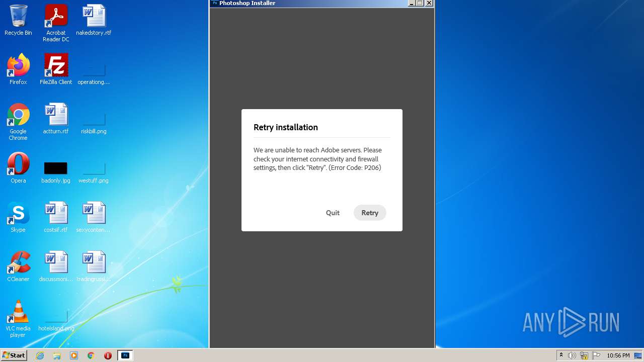Open Chrome from the taskbar
This screenshot has width=644, height=362.
(91, 355)
